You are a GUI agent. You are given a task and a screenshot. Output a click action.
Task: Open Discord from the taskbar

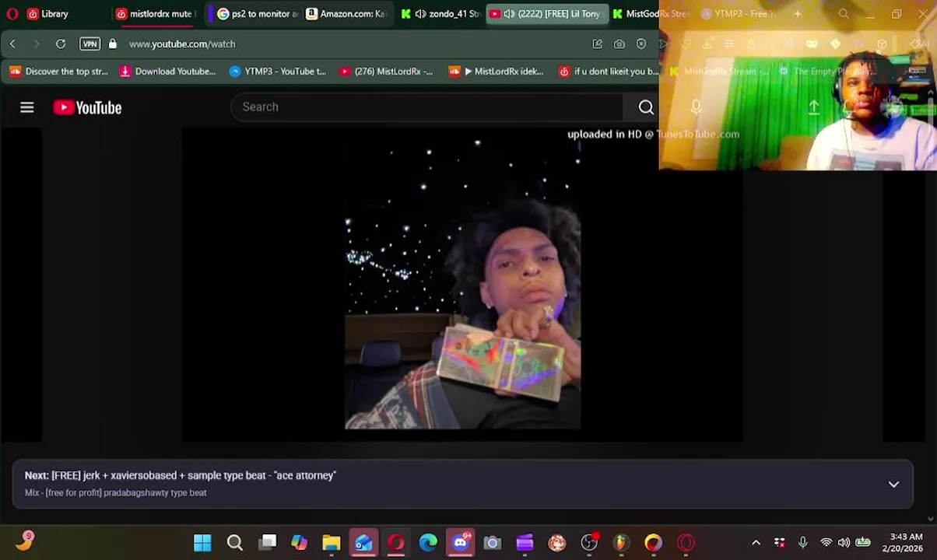461,542
